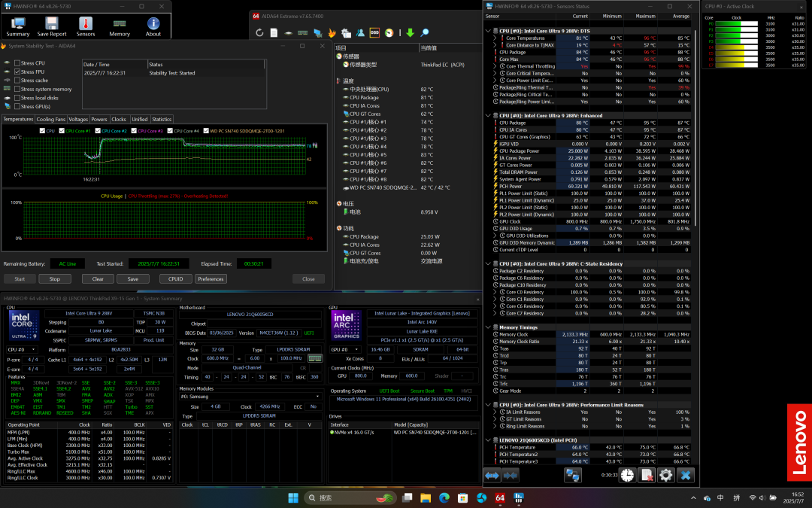This screenshot has height=508, width=812.
Task: Open the GPU #0 selector dropdown
Action: point(347,350)
